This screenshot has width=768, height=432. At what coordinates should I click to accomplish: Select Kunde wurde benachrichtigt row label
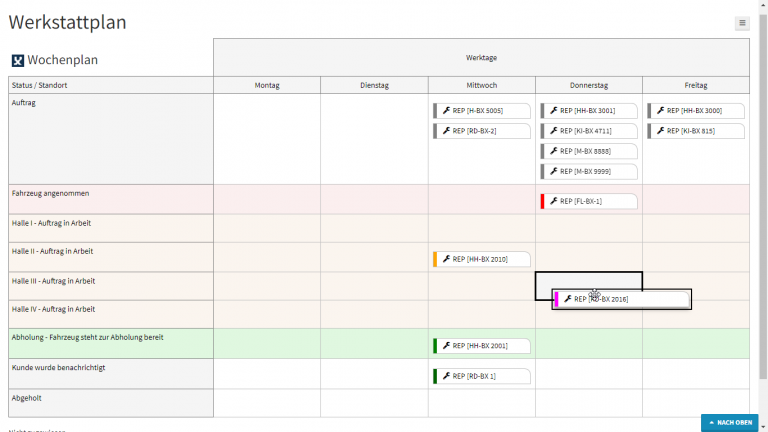click(x=58, y=368)
